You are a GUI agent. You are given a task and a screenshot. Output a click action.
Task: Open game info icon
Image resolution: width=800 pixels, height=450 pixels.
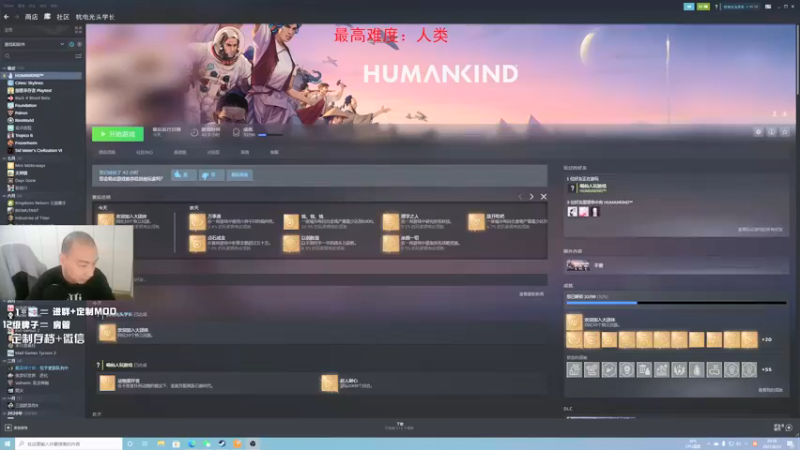[x=771, y=132]
